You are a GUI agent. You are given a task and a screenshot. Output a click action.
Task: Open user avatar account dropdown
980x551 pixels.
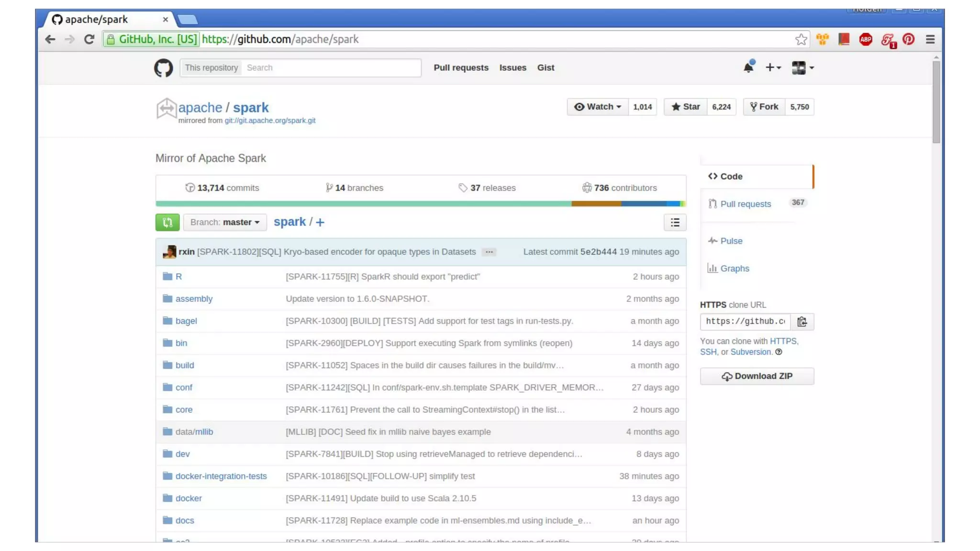(802, 67)
